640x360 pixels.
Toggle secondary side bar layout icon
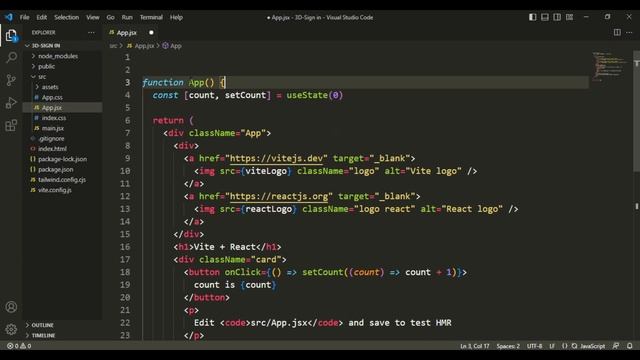(x=557, y=17)
